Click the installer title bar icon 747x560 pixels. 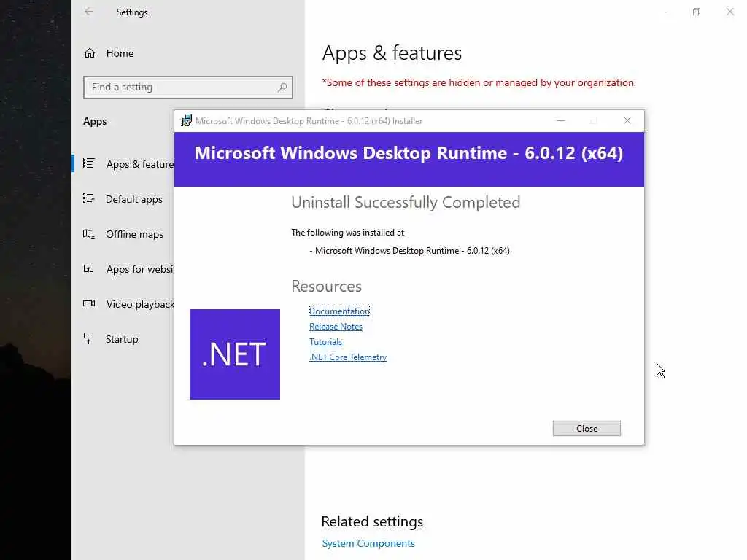pos(187,121)
